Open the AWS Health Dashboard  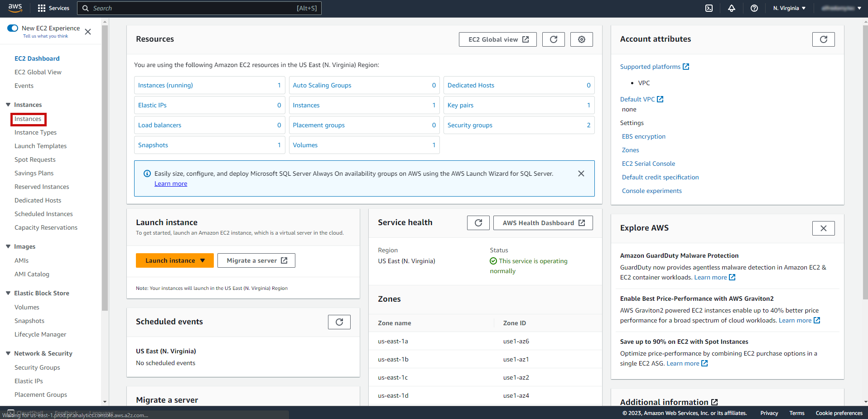(x=543, y=223)
